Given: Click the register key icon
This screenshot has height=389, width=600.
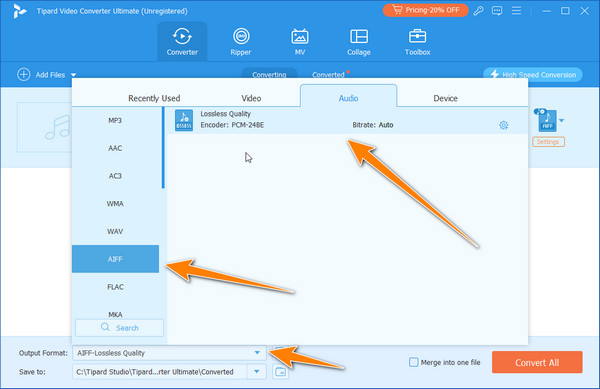Looking at the screenshot, I should point(478,11).
